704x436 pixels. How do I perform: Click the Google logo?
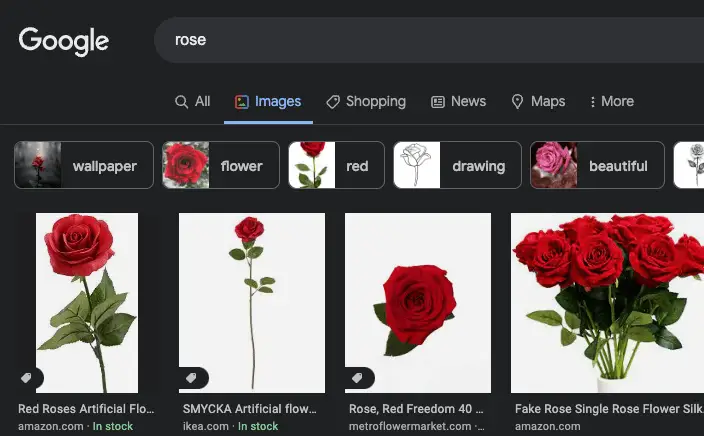click(64, 41)
